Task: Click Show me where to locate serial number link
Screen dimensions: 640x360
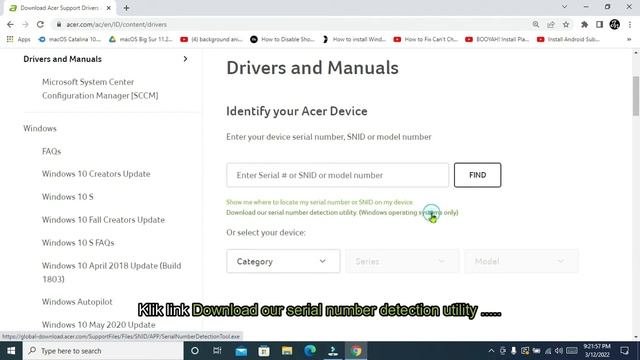Action: tap(320, 202)
